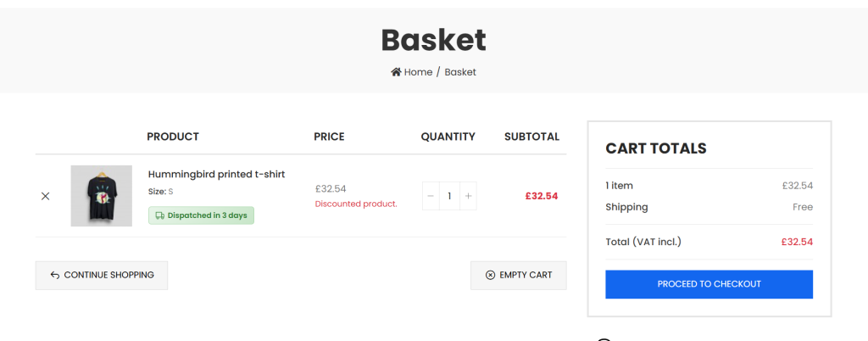Image resolution: width=868 pixels, height=341 pixels.
Task: Click the Total (VAT incl.) label
Action: tap(643, 242)
